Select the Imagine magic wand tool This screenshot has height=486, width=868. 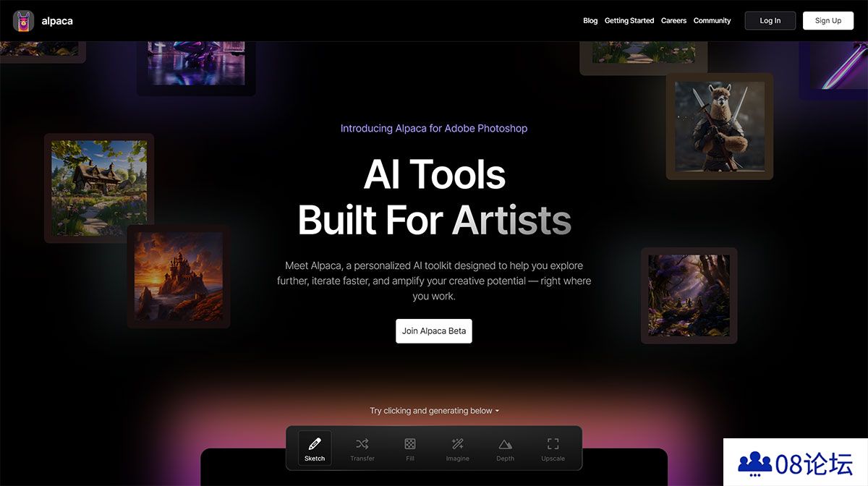[x=458, y=448]
